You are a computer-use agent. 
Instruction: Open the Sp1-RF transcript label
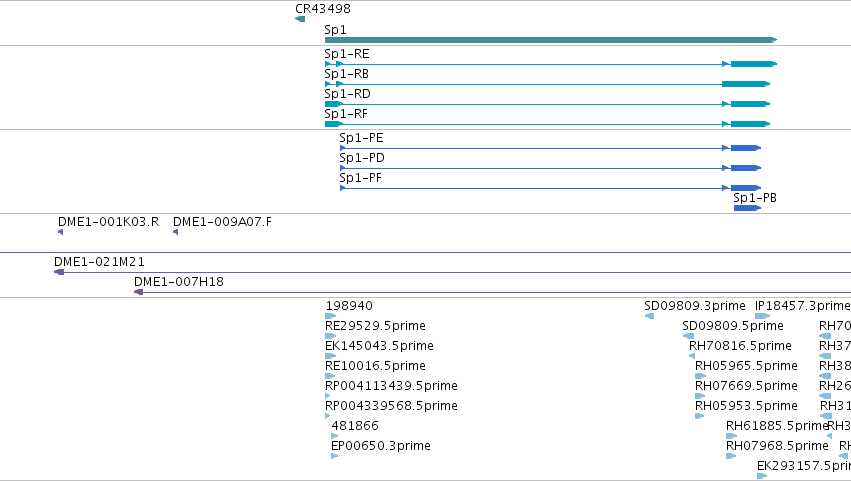click(346, 114)
